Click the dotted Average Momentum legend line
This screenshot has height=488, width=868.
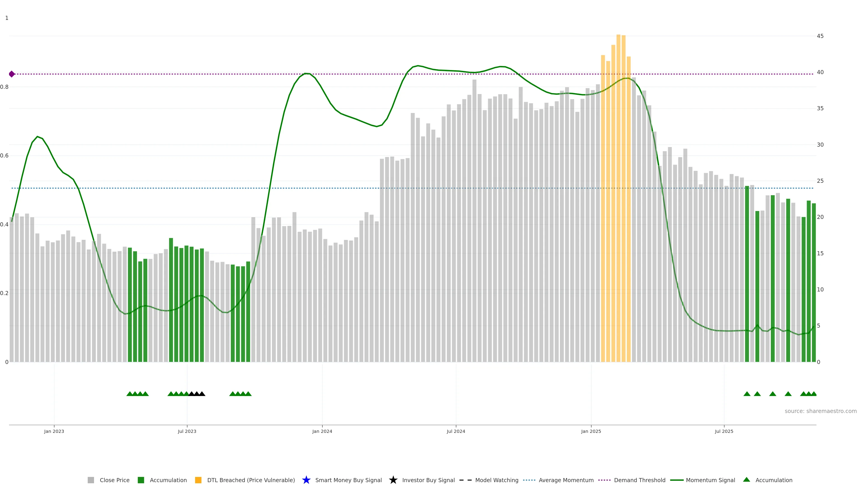(529, 480)
